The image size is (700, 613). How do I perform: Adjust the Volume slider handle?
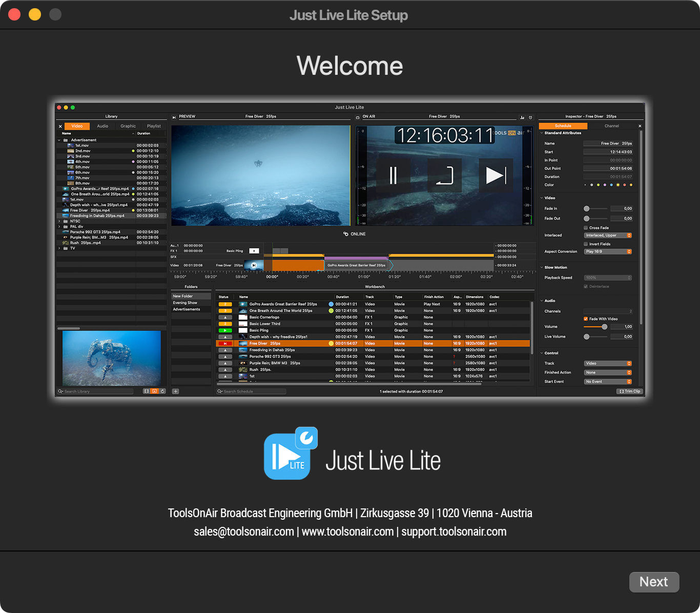click(x=604, y=326)
